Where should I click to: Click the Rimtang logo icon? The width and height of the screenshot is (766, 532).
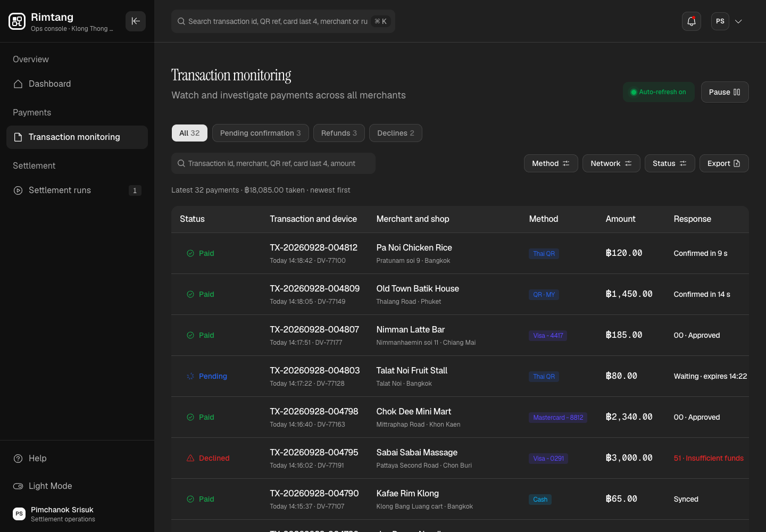[17, 21]
